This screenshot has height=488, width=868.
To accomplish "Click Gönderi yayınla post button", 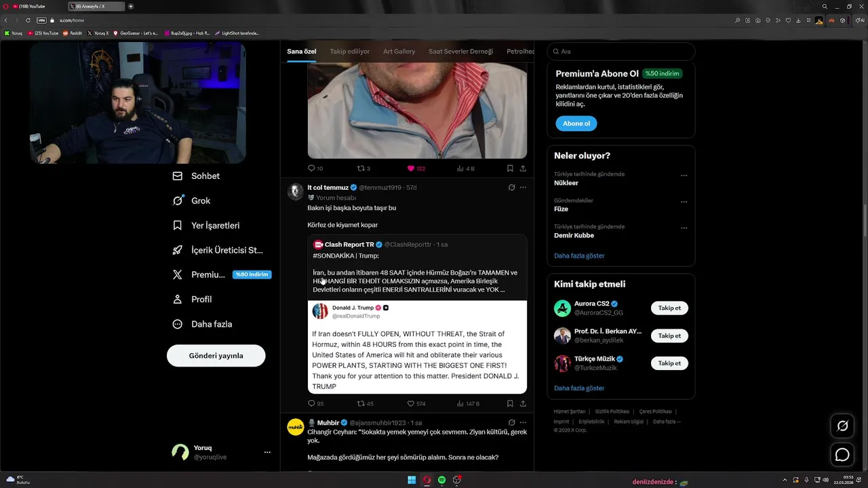I will coord(216,356).
